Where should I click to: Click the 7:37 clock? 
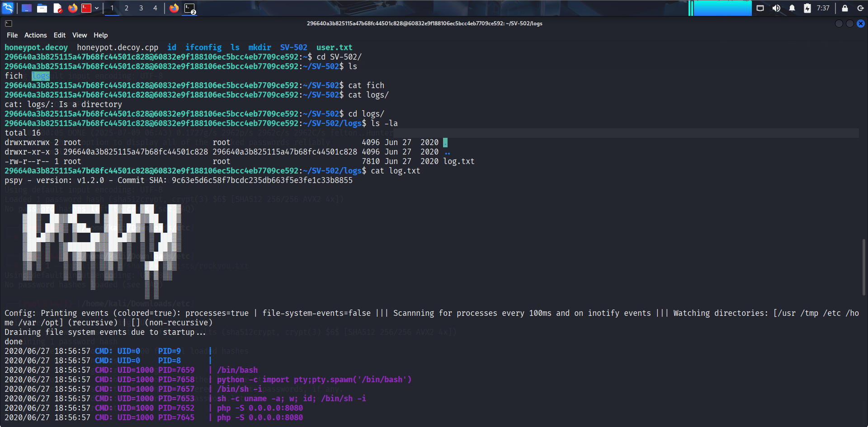(823, 8)
